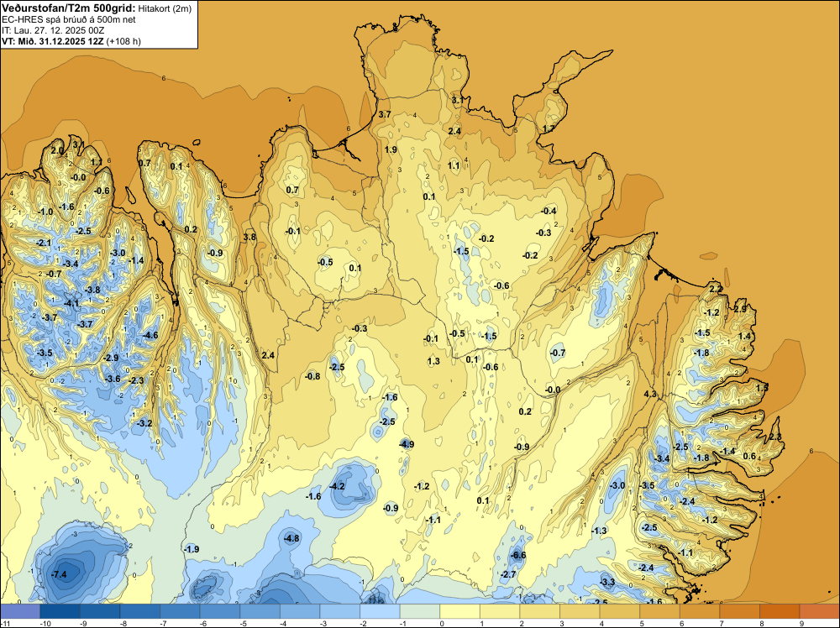Click the temperature value "-3.3"
This screenshot has height=628, width=840.
point(607,582)
